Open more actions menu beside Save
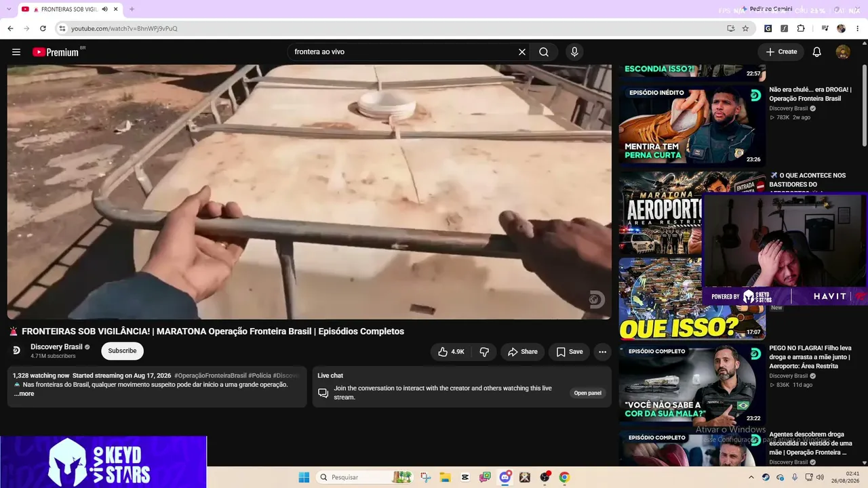Image resolution: width=868 pixels, height=488 pixels. 602,352
